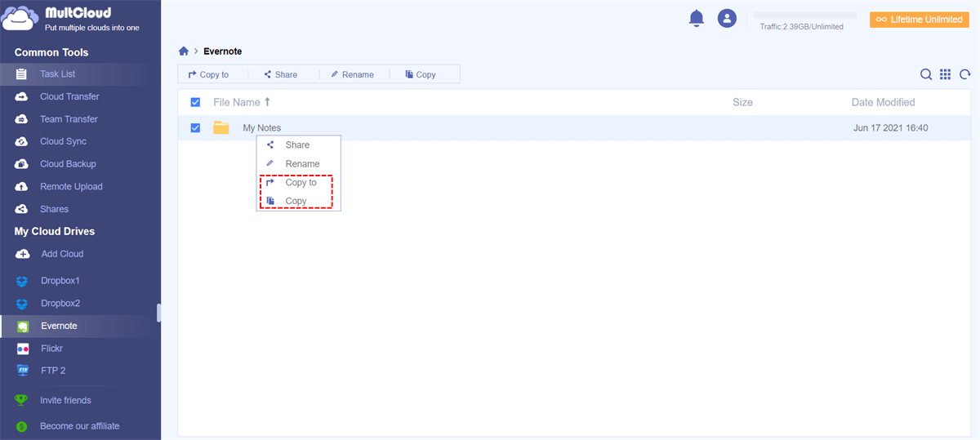Viewport: 980px width, 440px height.
Task: Click the Dropbox1 logo icon
Action: 22,281
